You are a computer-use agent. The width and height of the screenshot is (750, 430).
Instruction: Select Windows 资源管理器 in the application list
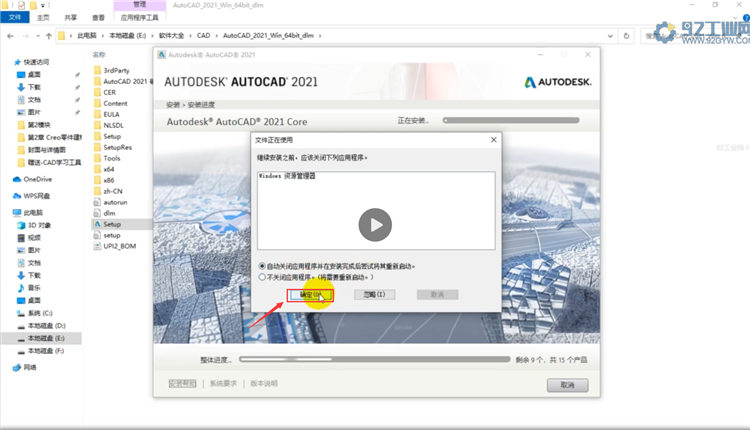point(287,176)
